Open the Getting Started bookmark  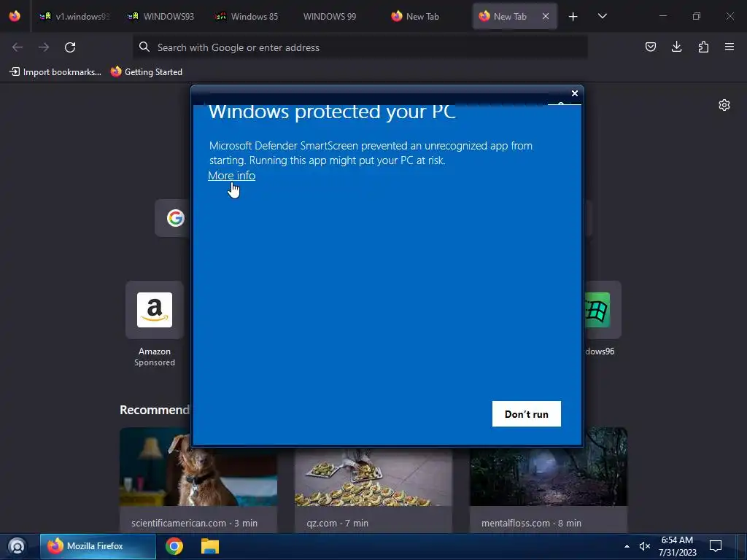pyautogui.click(x=146, y=72)
